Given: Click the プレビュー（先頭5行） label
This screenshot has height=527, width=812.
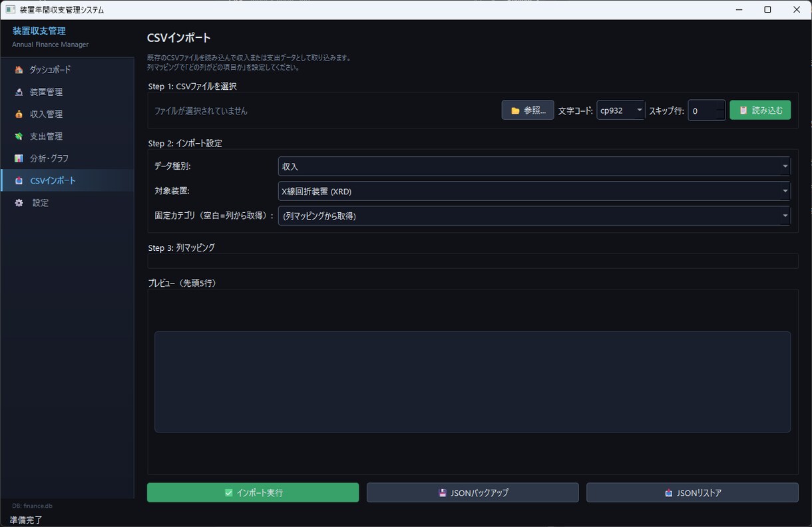Looking at the screenshot, I should point(182,283).
